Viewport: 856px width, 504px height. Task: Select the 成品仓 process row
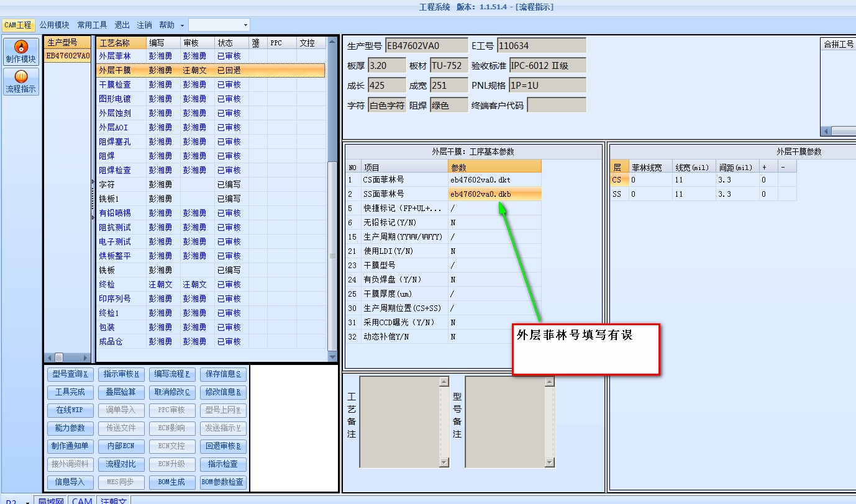tap(211, 341)
